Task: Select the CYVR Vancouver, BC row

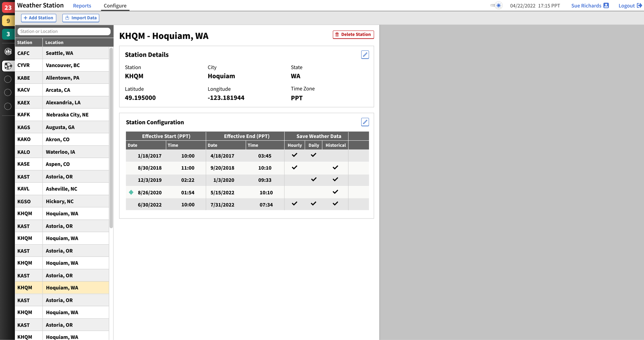Action: (62, 65)
